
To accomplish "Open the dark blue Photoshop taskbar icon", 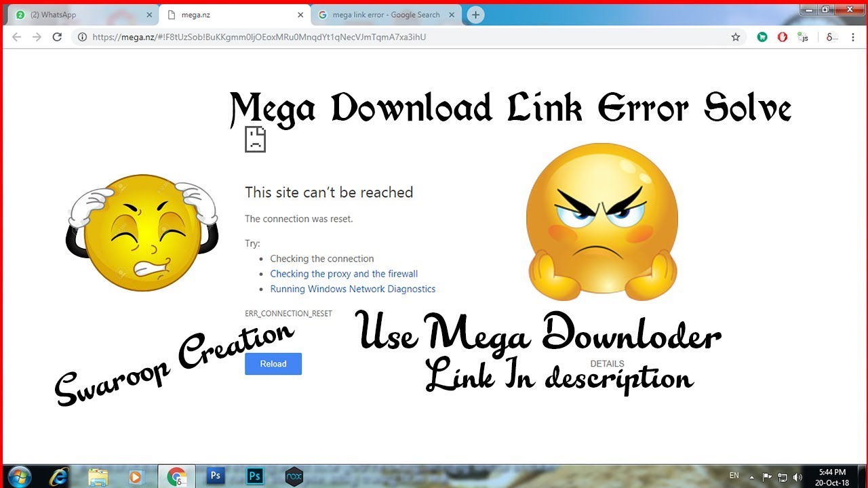I will [x=215, y=476].
